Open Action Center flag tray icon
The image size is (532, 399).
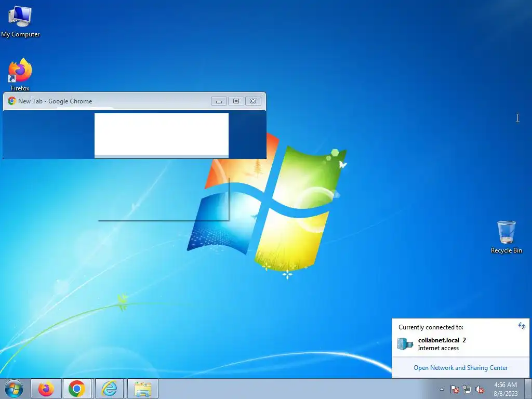tap(455, 389)
